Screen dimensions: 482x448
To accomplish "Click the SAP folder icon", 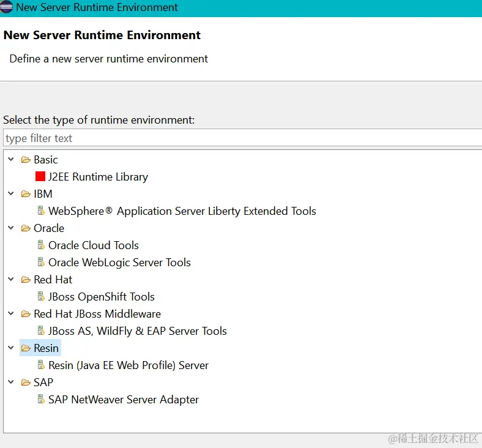I will coord(26,382).
